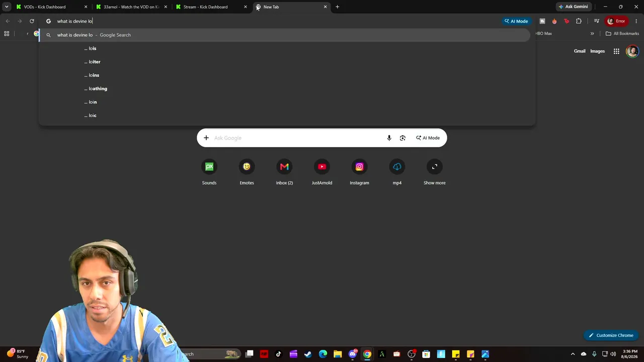Open the red Tp extension icon
Image resolution: width=644 pixels, height=362 pixels.
pos(567,21)
